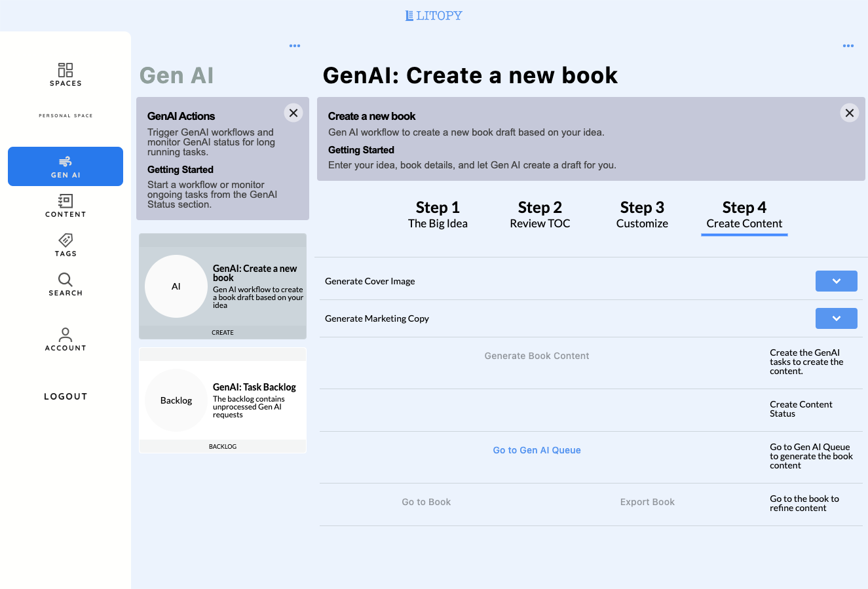Open three-dot menu at top right

[848, 46]
